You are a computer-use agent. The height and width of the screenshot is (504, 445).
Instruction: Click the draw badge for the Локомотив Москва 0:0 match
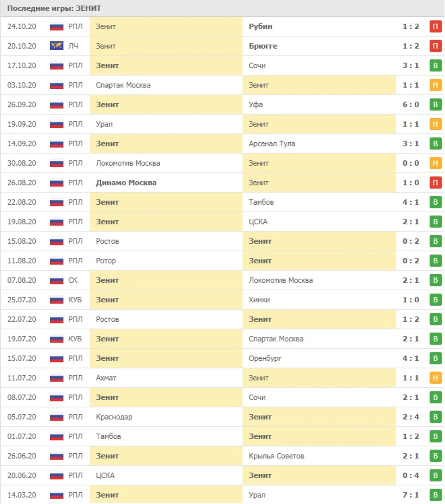click(x=435, y=163)
